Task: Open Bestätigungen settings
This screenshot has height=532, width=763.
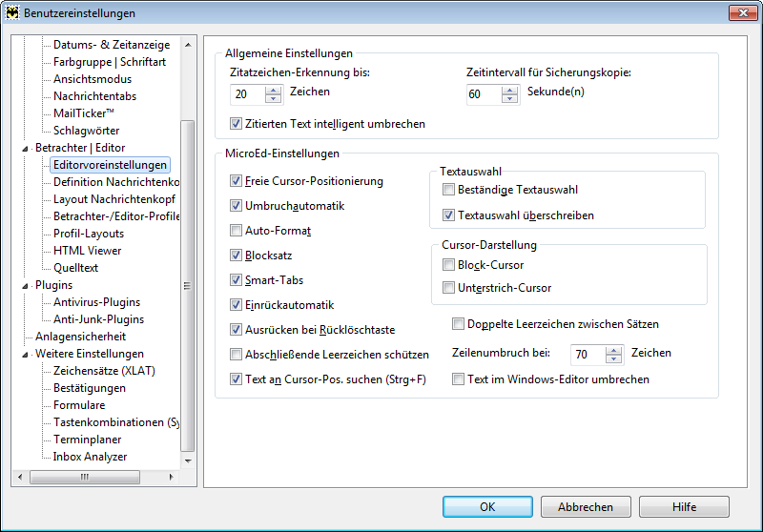Action: coord(90,388)
